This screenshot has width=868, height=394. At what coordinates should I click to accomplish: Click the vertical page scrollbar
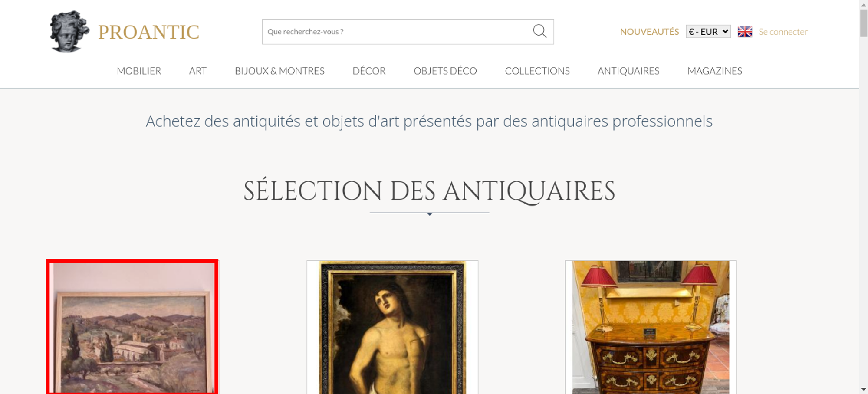click(x=864, y=197)
